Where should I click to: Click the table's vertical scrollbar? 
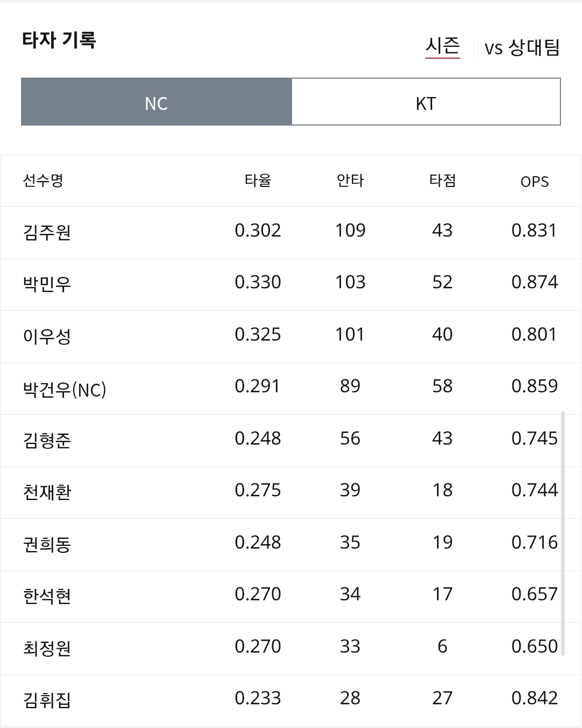point(563,533)
